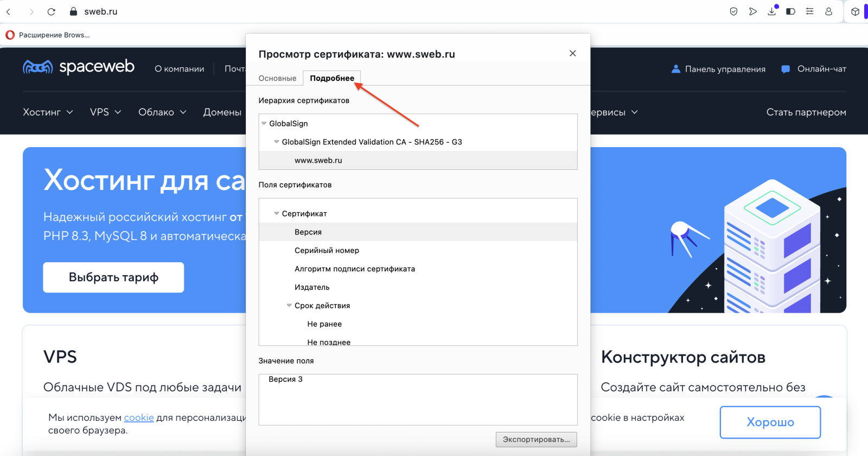Collapse the Срок действия tree node
The image size is (868, 456).
tap(289, 306)
